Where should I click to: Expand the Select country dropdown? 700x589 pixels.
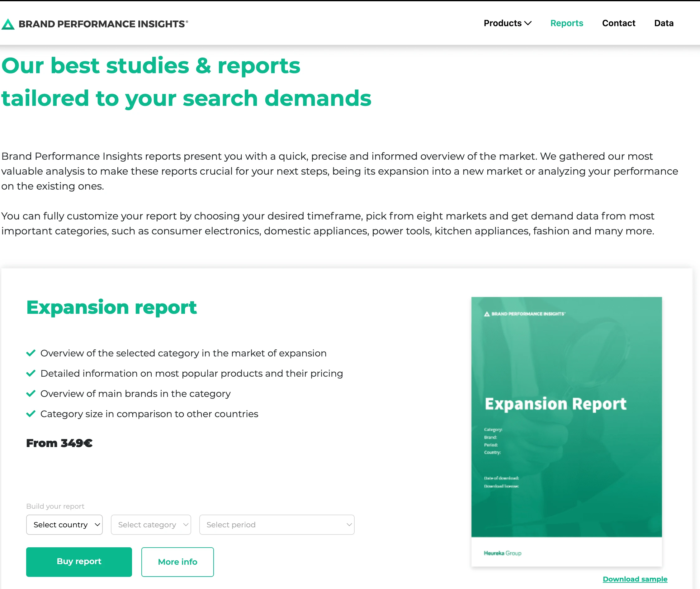pyautogui.click(x=64, y=525)
